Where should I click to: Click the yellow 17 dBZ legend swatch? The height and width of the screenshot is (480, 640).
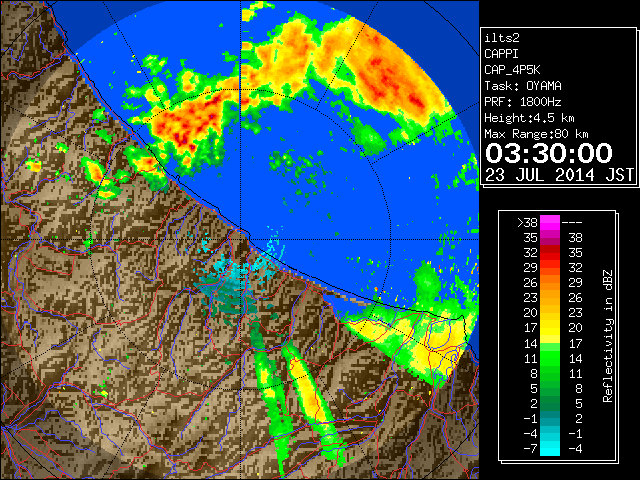[550, 328]
